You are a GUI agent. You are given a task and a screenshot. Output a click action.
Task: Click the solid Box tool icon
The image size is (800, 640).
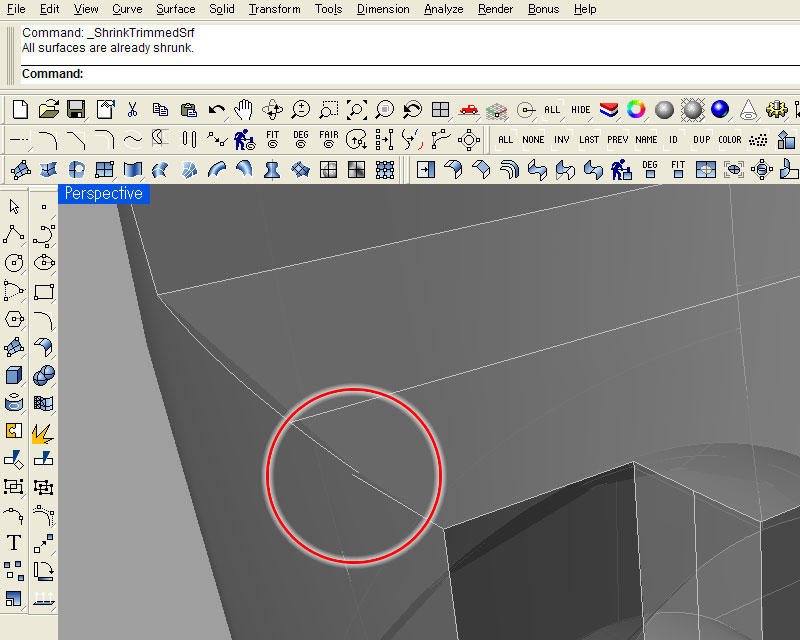[x=14, y=375]
